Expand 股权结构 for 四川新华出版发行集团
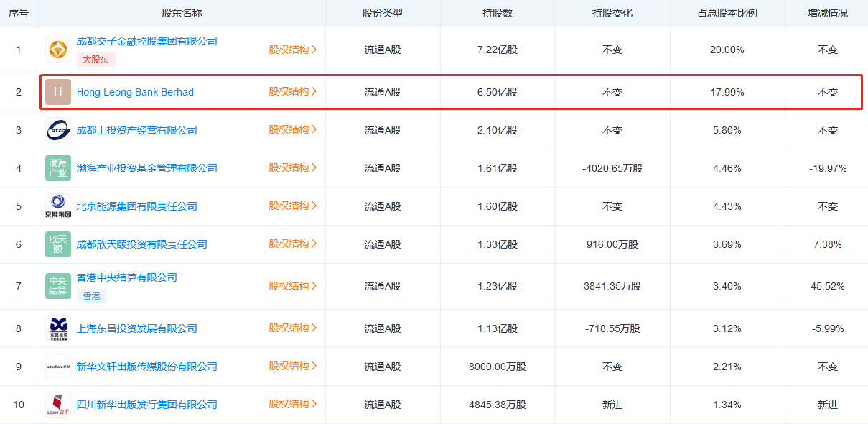This screenshot has width=868, height=424. point(293,404)
